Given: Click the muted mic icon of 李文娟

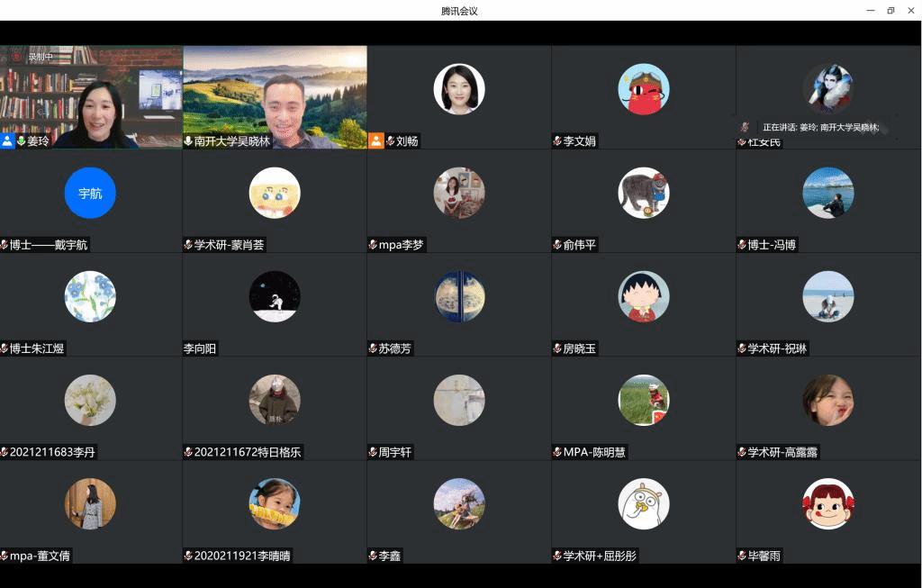Looking at the screenshot, I should [x=557, y=141].
